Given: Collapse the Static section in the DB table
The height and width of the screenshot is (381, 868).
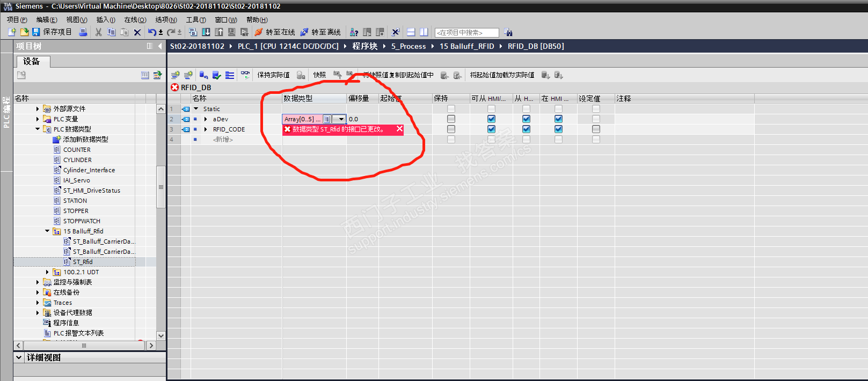Looking at the screenshot, I should click(196, 109).
